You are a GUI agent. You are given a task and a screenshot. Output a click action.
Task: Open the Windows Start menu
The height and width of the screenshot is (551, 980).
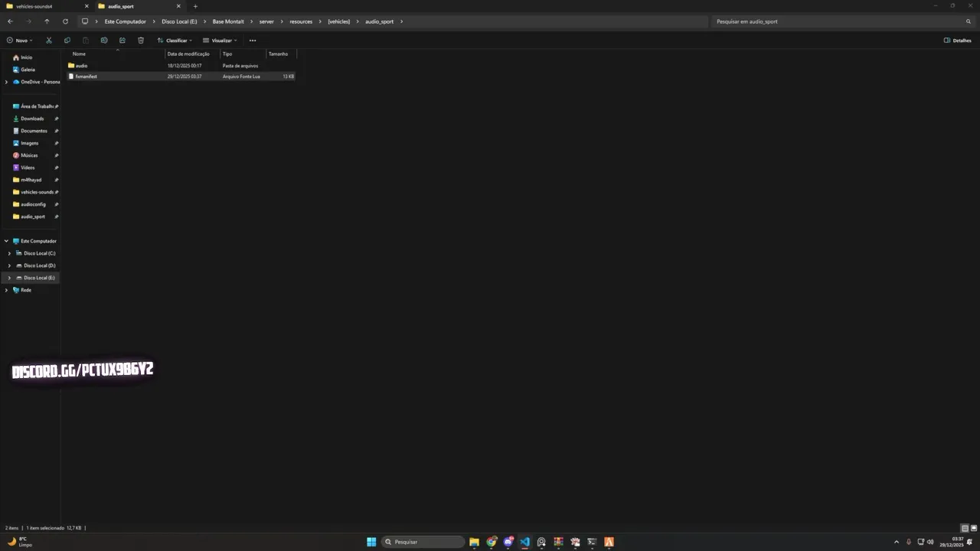point(371,542)
